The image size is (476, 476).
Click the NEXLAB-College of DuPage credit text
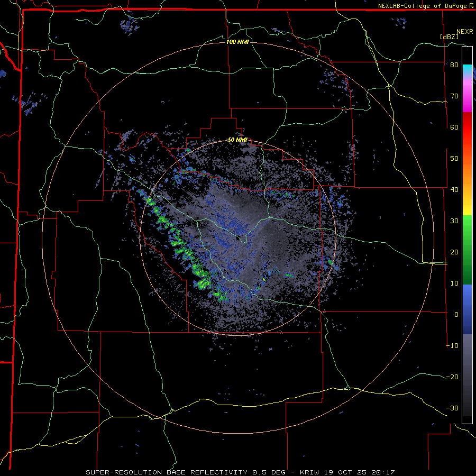pyautogui.click(x=422, y=6)
